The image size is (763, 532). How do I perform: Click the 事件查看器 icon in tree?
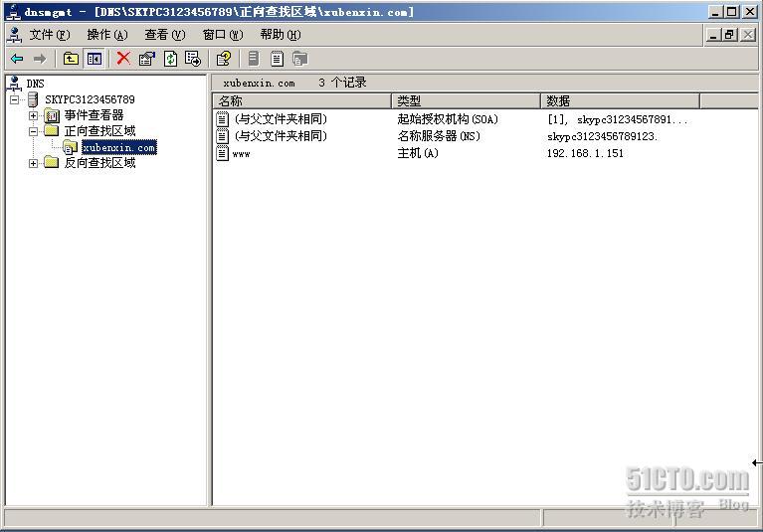pyautogui.click(x=52, y=115)
